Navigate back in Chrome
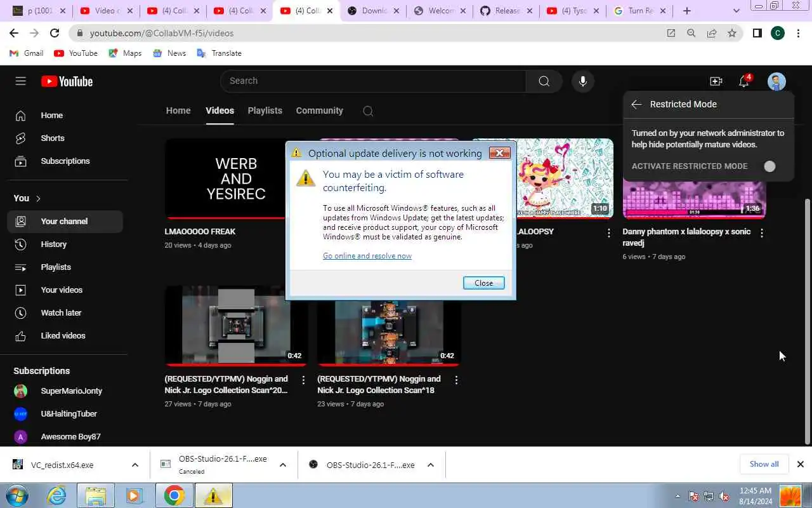812x508 pixels. pos(14,33)
